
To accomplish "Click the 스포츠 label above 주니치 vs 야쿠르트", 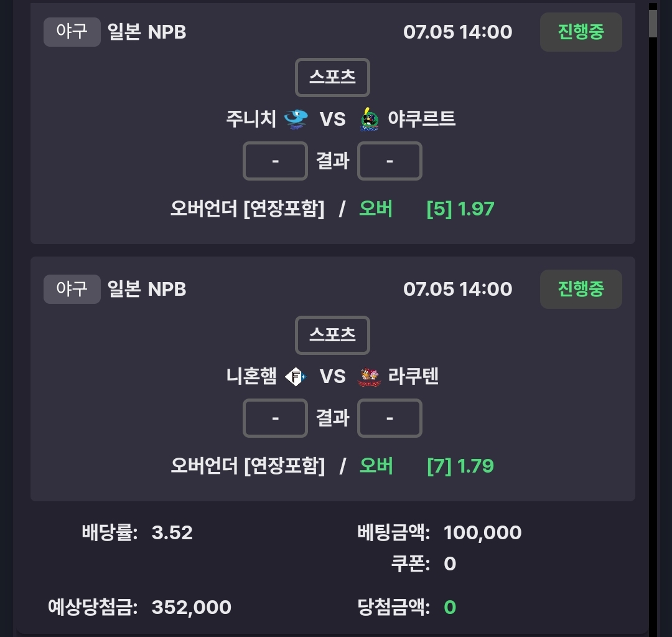I will 332,77.
